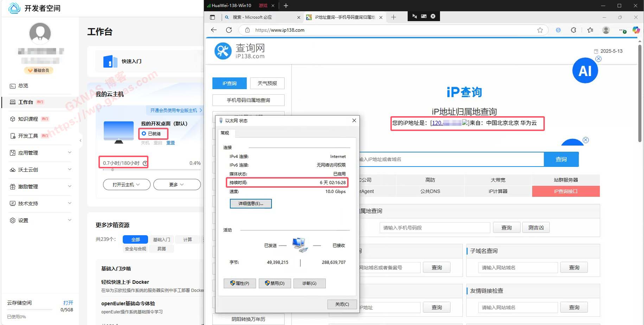Add page to favorites star icon
The width and height of the screenshot is (644, 325).
click(540, 30)
